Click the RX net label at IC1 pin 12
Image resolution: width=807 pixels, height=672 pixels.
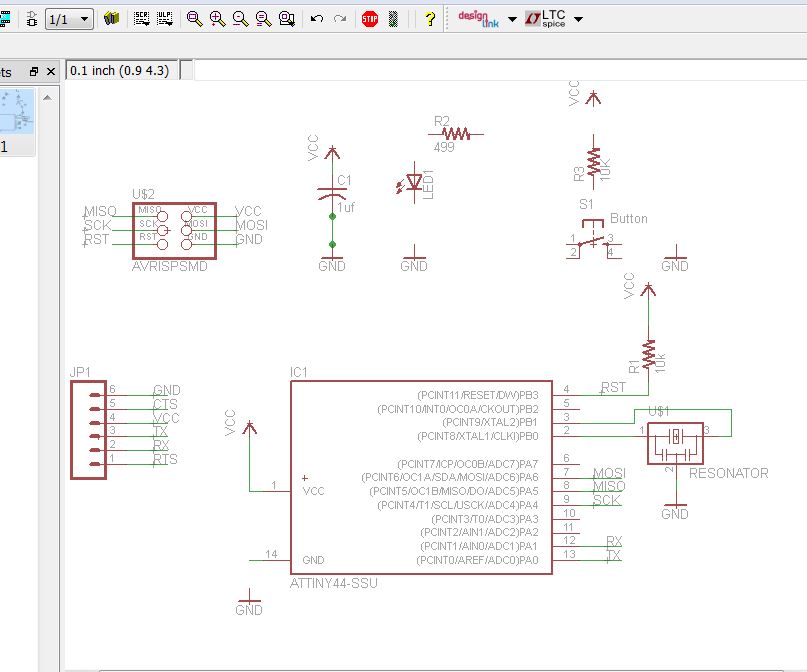(614, 542)
